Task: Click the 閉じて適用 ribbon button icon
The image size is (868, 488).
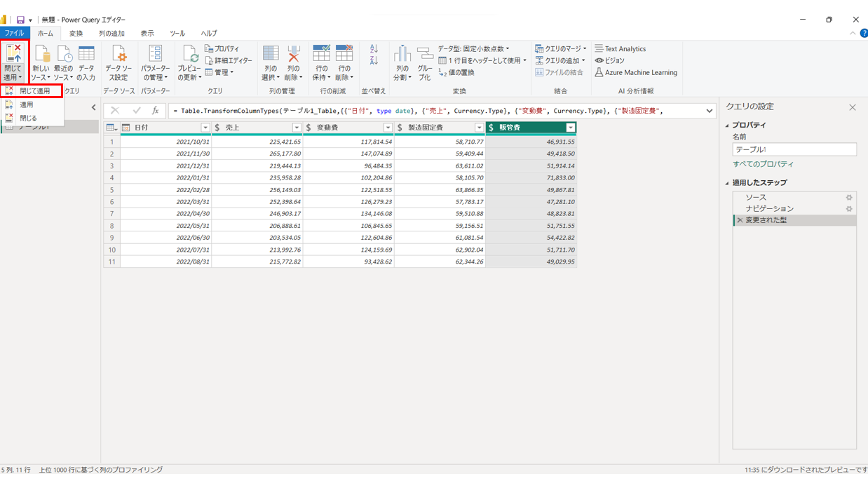Action: coord(13,53)
